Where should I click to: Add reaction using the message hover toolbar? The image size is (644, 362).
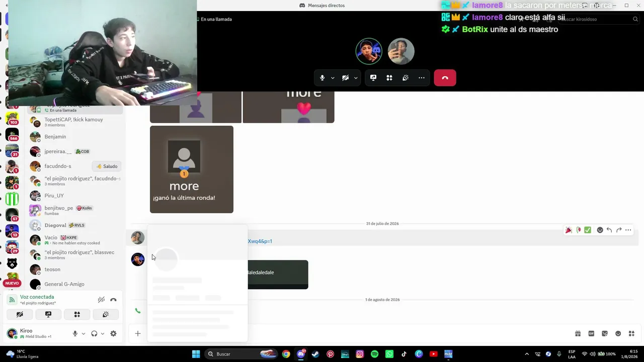(x=600, y=230)
